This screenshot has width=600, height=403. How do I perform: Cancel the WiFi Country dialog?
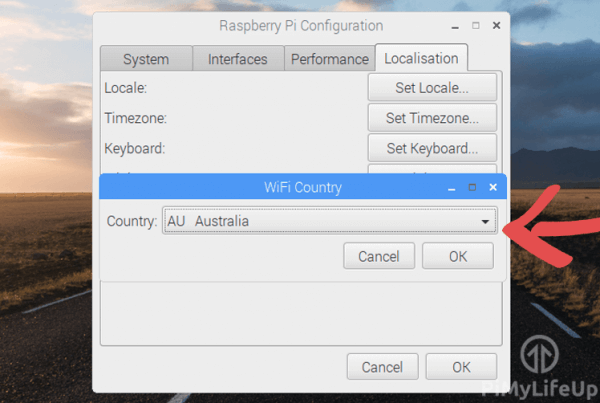pos(378,256)
